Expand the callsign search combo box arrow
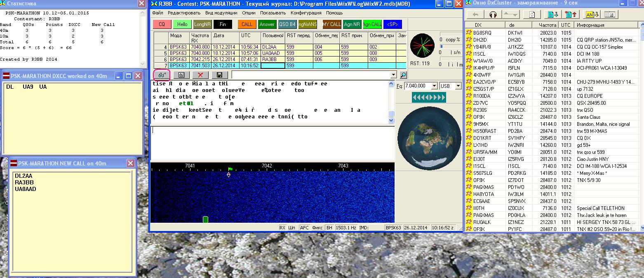This screenshot has height=278, width=644. [393, 75]
